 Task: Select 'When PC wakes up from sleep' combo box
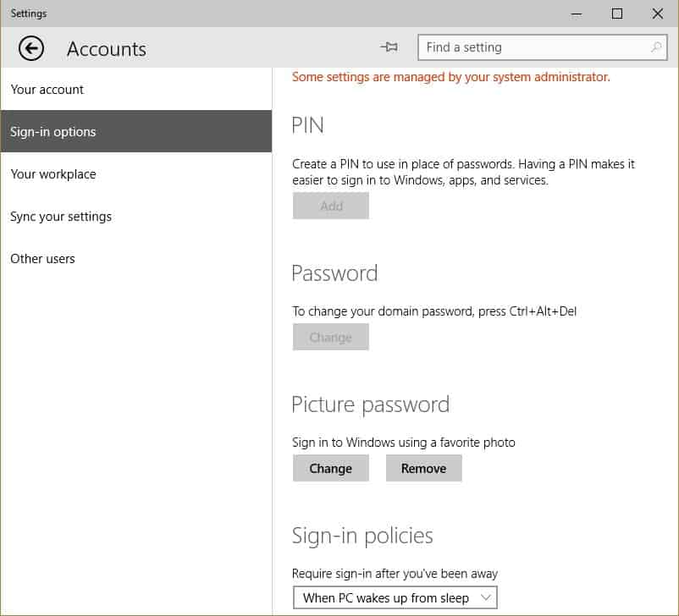[395, 597]
